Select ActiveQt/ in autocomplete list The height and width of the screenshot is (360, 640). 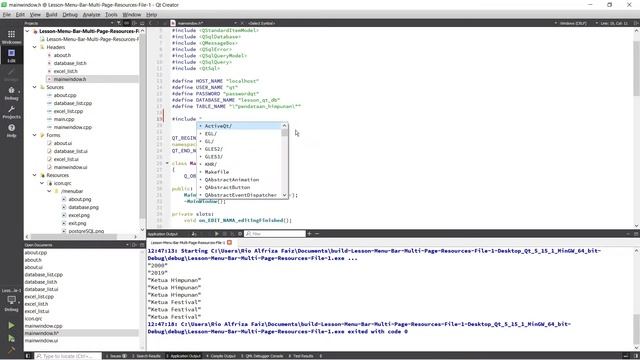[240, 126]
